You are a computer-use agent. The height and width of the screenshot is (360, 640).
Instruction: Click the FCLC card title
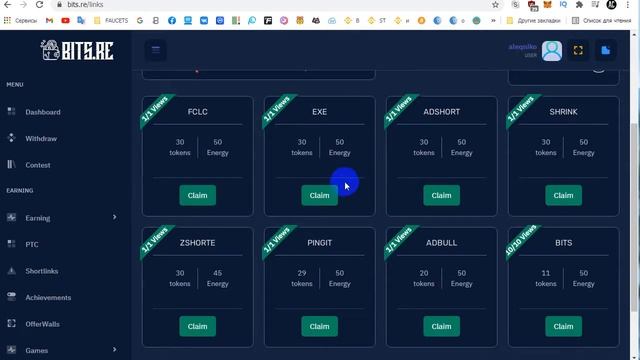(x=198, y=112)
